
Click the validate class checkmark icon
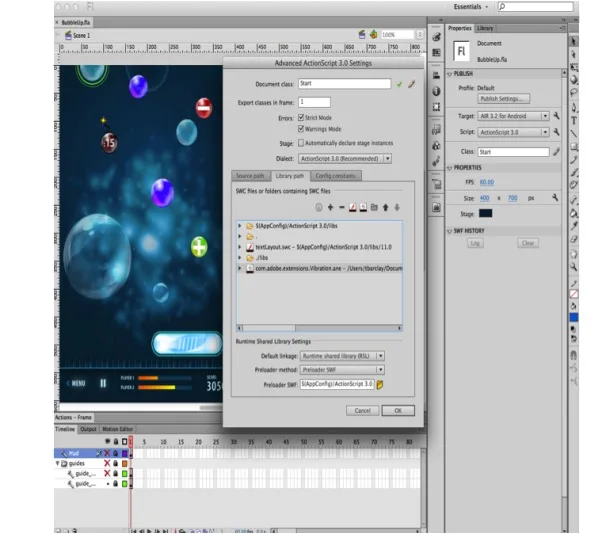(399, 84)
